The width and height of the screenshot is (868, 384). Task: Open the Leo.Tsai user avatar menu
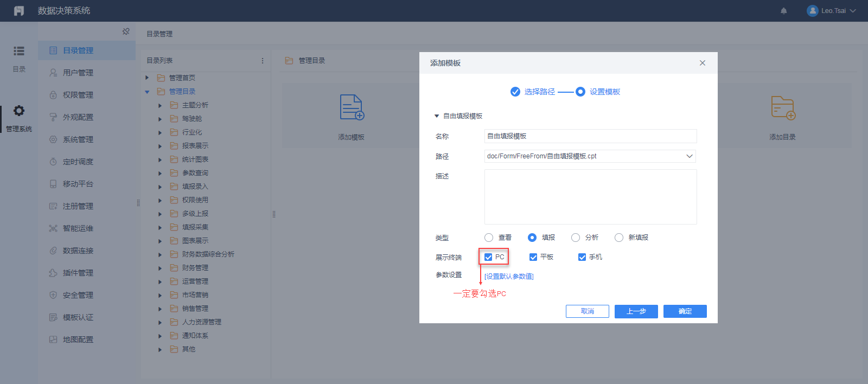point(831,11)
